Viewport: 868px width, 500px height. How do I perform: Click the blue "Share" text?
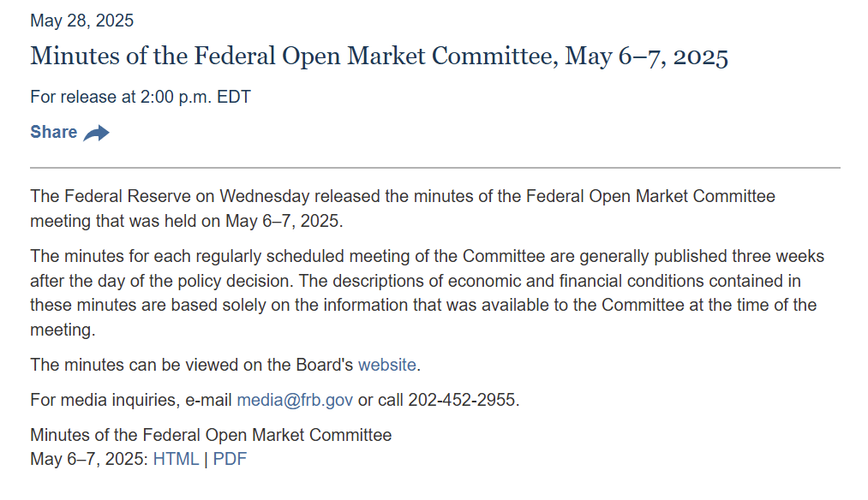53,132
